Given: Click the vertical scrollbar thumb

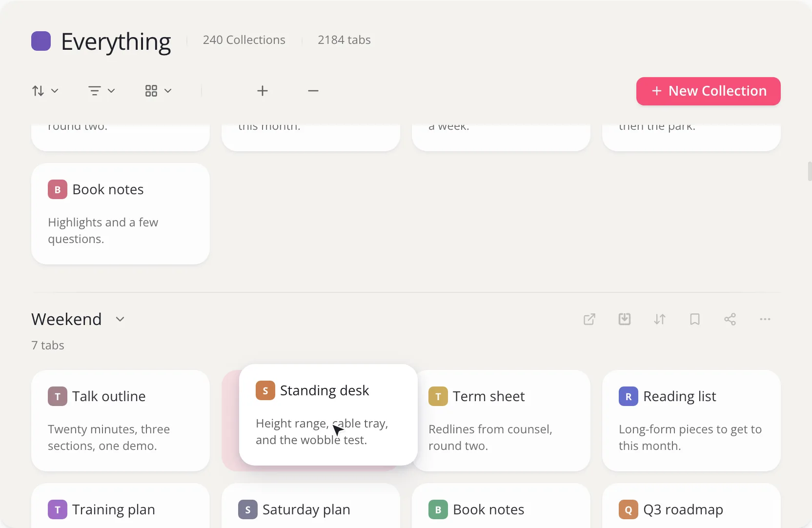Looking at the screenshot, I should (810, 171).
